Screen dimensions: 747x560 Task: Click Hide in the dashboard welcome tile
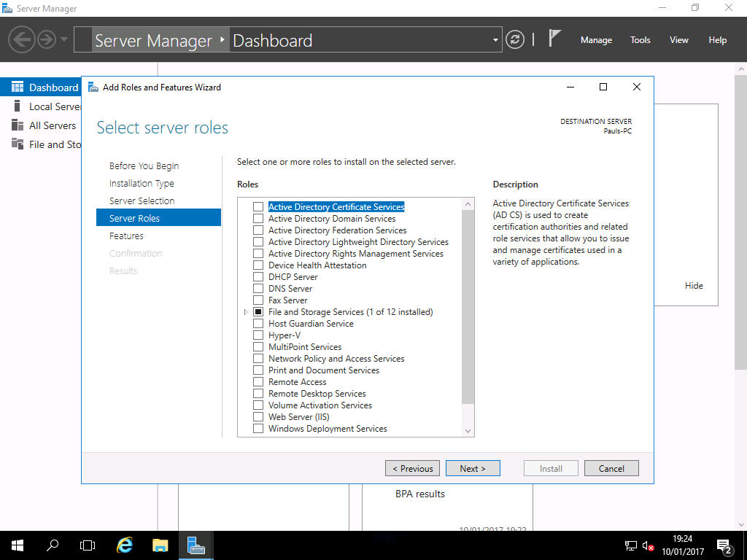pyautogui.click(x=694, y=286)
